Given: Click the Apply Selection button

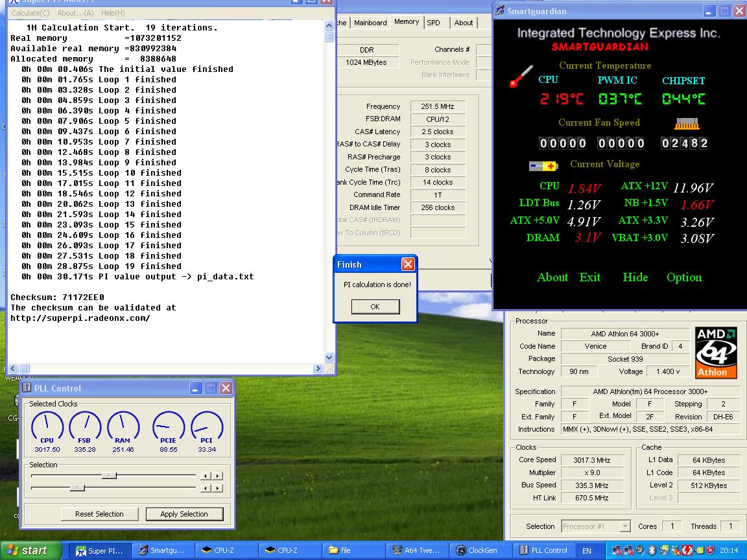Looking at the screenshot, I should click(x=184, y=514).
